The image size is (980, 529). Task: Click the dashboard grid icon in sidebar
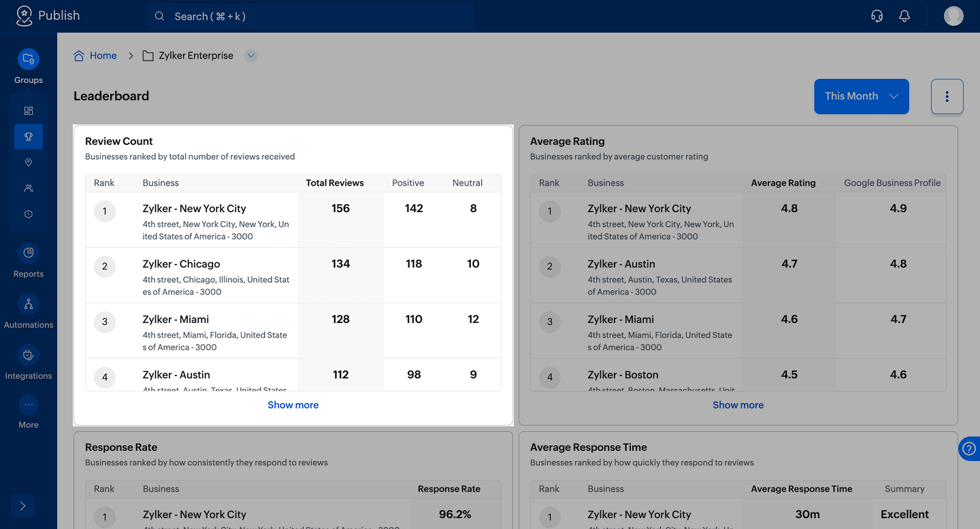(x=29, y=111)
